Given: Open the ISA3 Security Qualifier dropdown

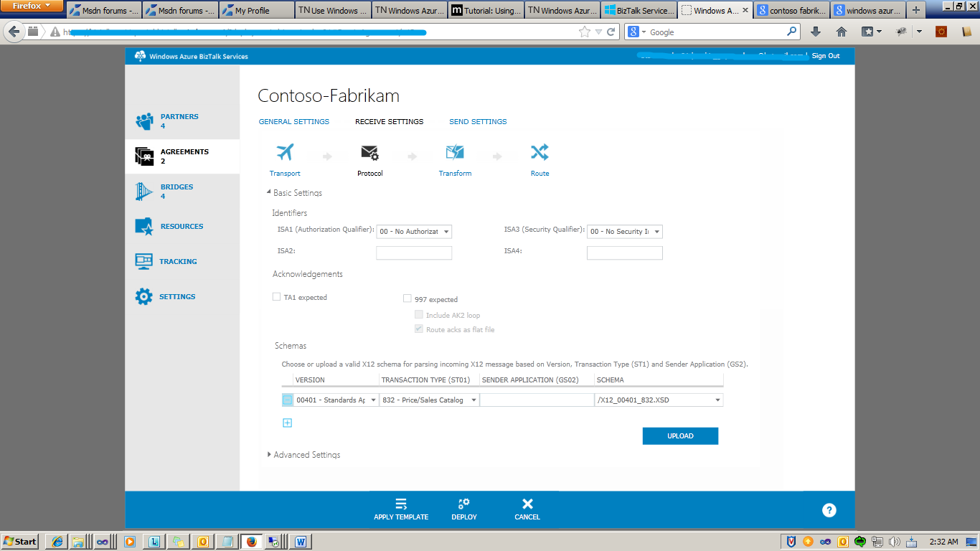Looking at the screenshot, I should 625,231.
